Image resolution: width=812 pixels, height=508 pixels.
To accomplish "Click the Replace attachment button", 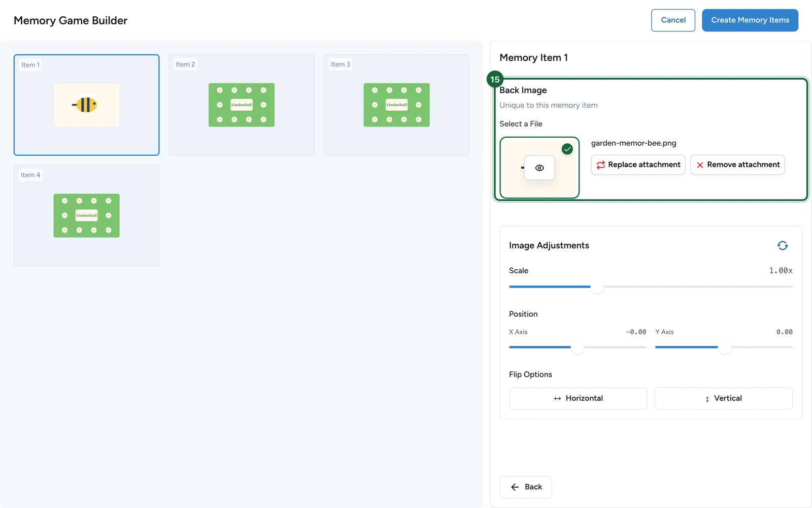I will (638, 165).
